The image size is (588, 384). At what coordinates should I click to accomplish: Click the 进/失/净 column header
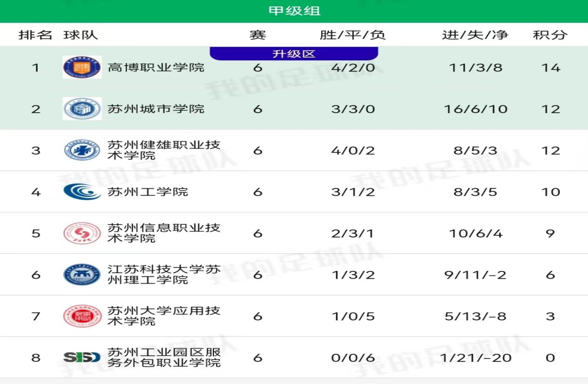coord(475,35)
